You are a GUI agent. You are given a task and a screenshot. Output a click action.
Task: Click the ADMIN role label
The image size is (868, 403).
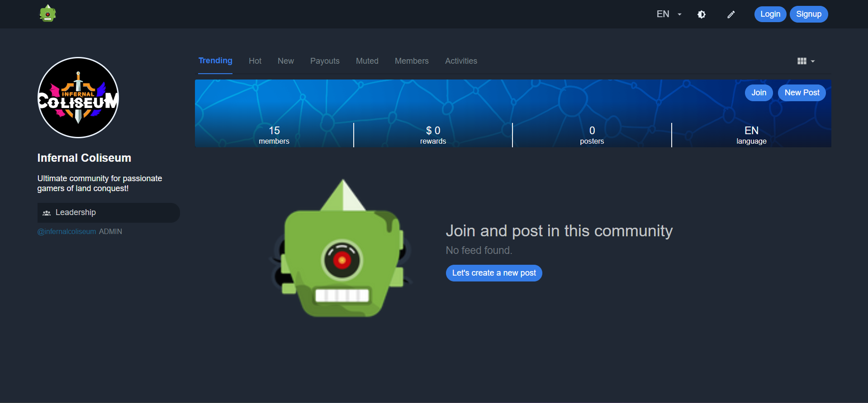tap(110, 231)
